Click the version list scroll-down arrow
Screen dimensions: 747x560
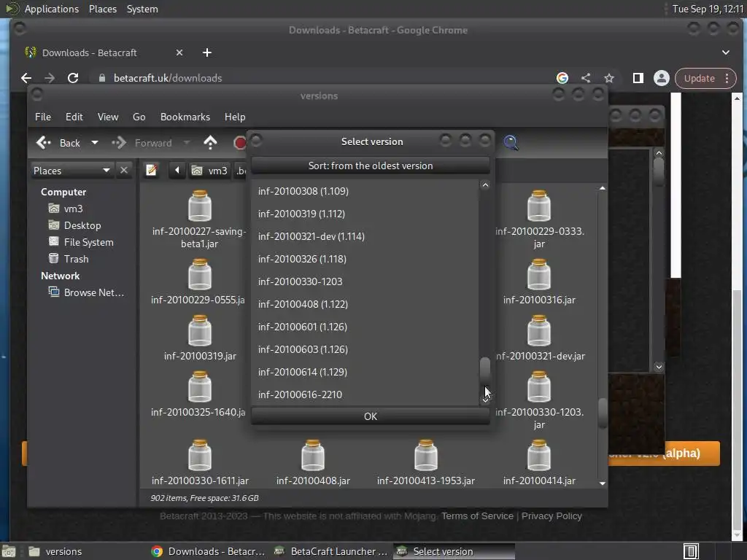coord(485,400)
